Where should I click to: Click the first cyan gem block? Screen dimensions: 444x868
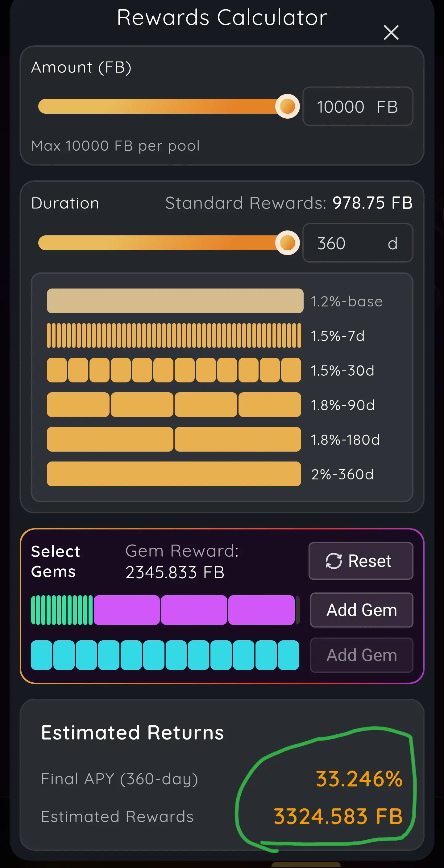click(x=41, y=655)
